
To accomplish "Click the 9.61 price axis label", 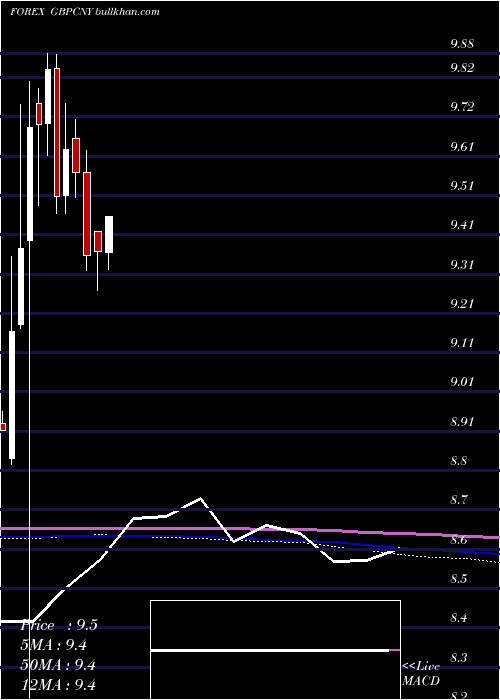I will click(462, 146).
